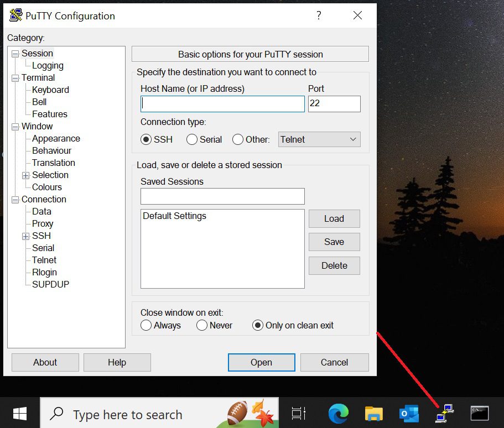The width and height of the screenshot is (504, 428).
Task: Click the taskbar search box
Action: 159,413
